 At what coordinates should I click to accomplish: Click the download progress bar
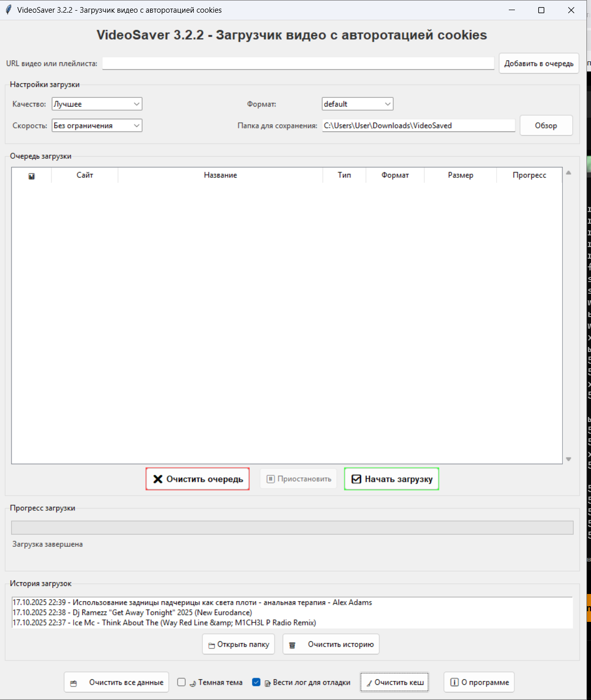[x=292, y=528]
